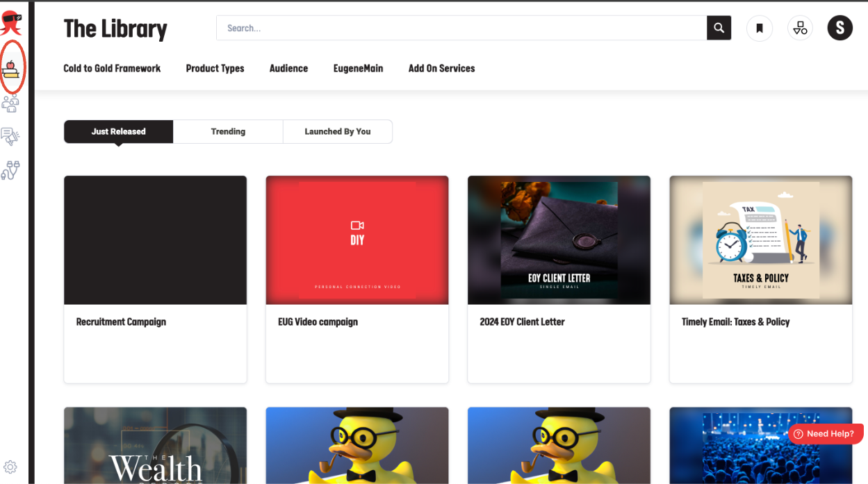The image size is (868, 484).
Task: Select the Just Released tab
Action: (x=119, y=131)
